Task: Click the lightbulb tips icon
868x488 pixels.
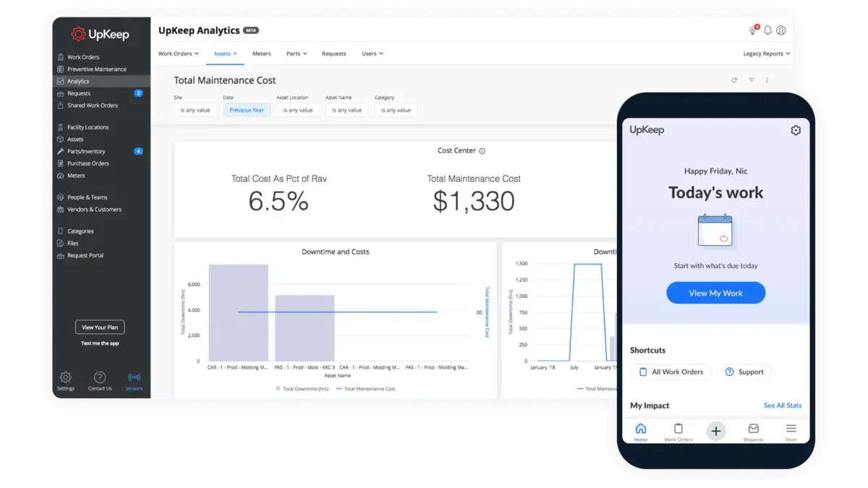Action: 753,30
